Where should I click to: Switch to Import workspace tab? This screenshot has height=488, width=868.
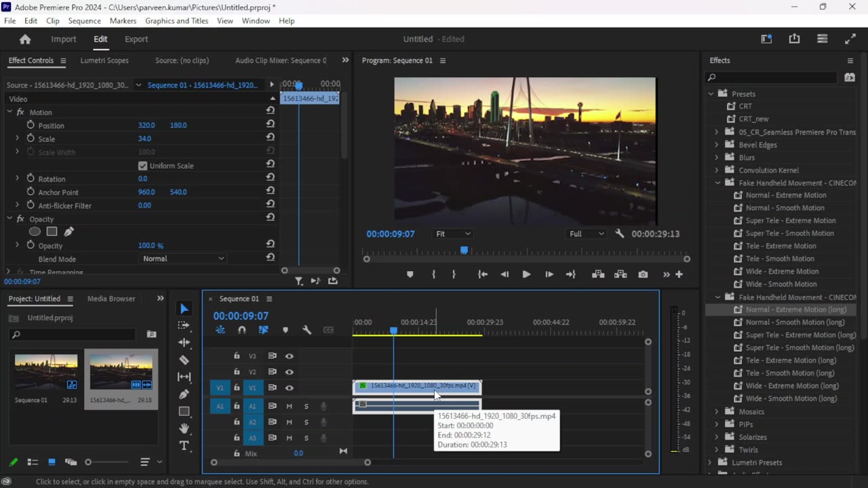pos(64,39)
